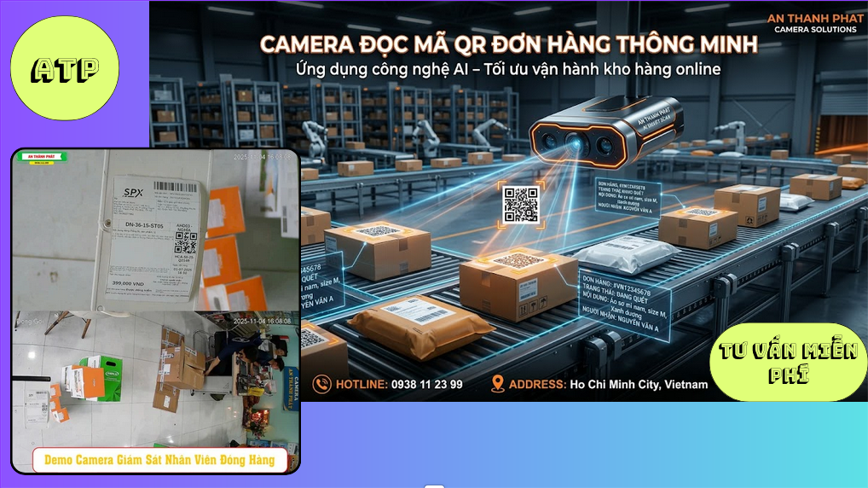Click the green AN THANH PHAT tag in camera feed
This screenshot has height=488, width=868.
tap(42, 158)
